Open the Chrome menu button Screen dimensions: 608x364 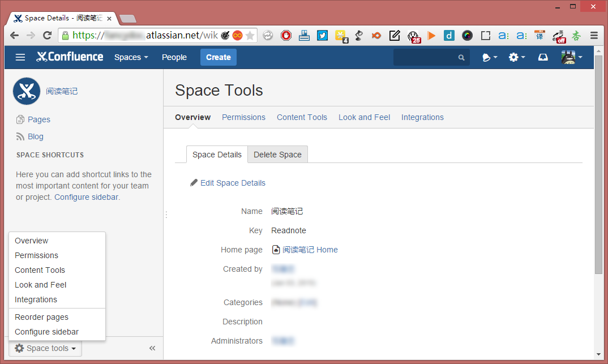(594, 36)
